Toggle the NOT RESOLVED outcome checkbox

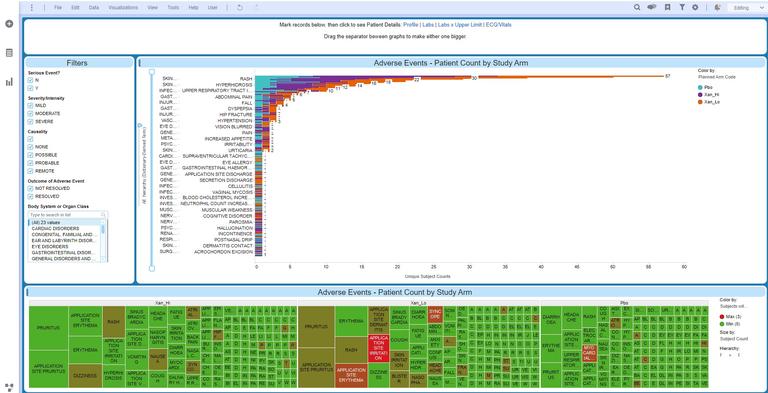pos(30,188)
